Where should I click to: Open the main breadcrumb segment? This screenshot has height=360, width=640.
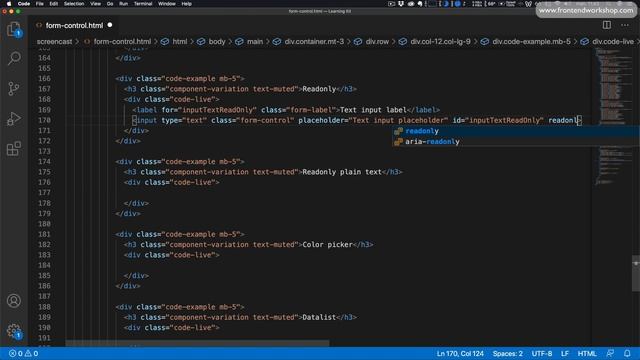pyautogui.click(x=255, y=42)
